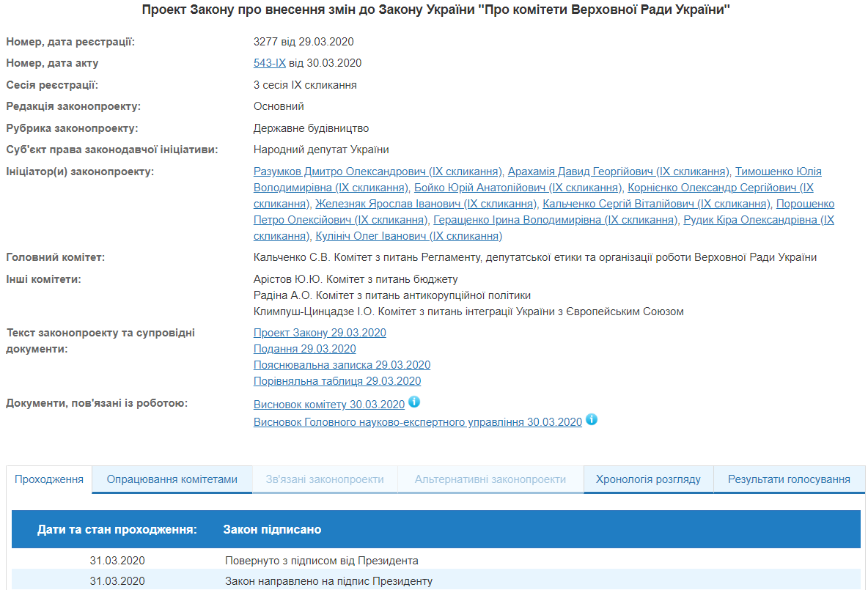This screenshot has height=590, width=868.
Task: Switch to Опрацювання комітетами tab
Action: [x=172, y=480]
